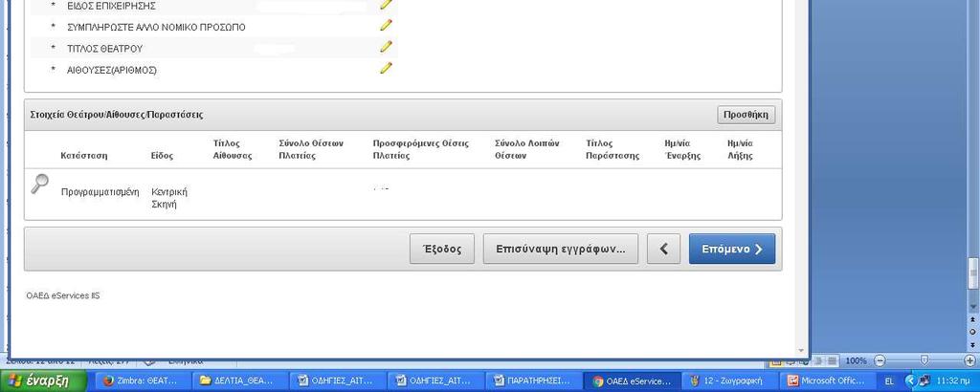The height and width of the screenshot is (392, 980).
Task: Click Word next page double-arrow button
Action: pyautogui.click(x=972, y=344)
